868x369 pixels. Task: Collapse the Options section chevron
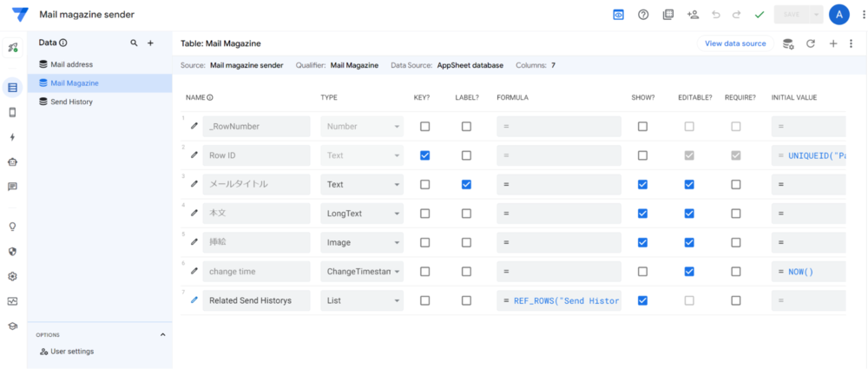click(x=162, y=334)
